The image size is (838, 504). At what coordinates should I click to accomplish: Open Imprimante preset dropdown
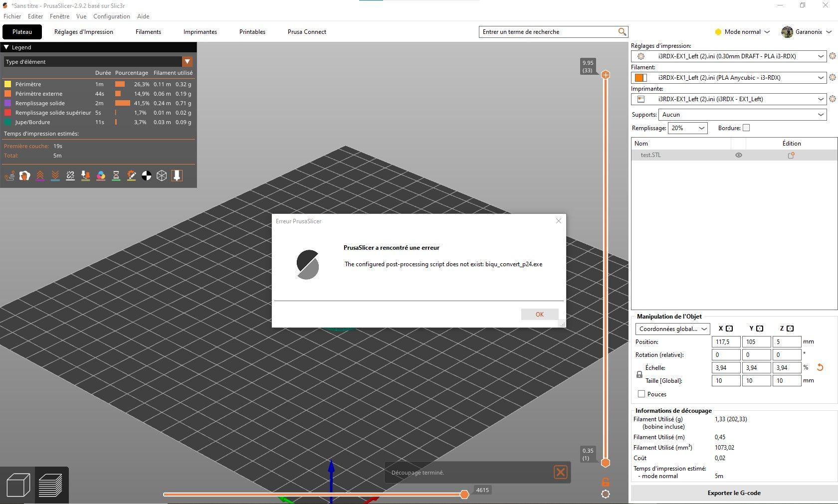tap(729, 99)
